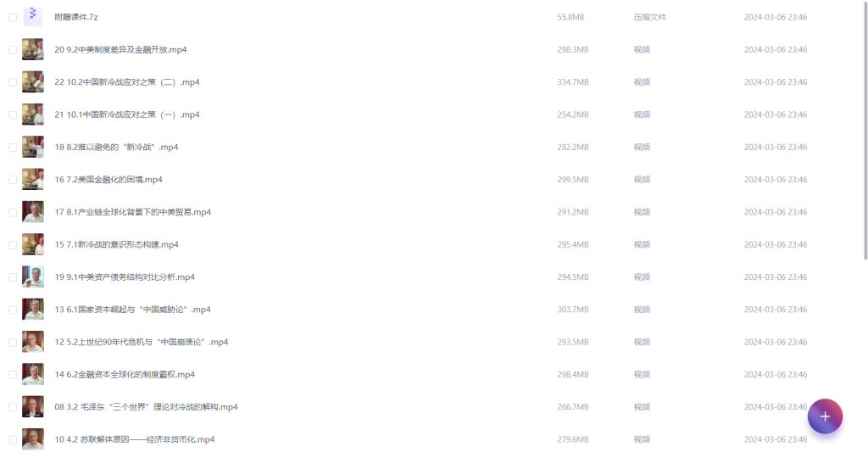Click thumbnail of 17 8.1产业链全球化背景下的中美贸易
This screenshot has height=458, width=868.
33,212
